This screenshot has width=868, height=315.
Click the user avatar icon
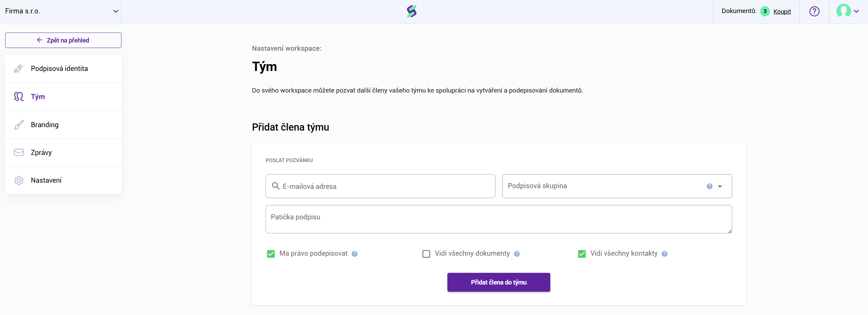[x=843, y=11]
